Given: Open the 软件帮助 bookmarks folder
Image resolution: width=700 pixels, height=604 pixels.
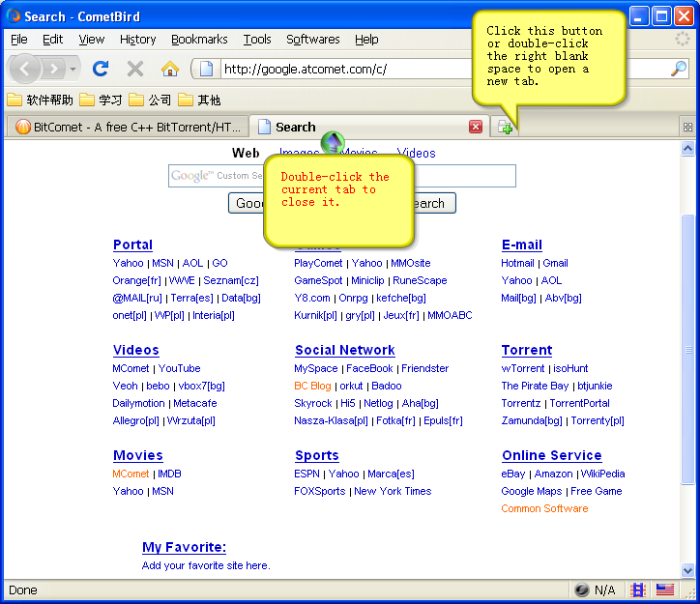Looking at the screenshot, I should 41,100.
